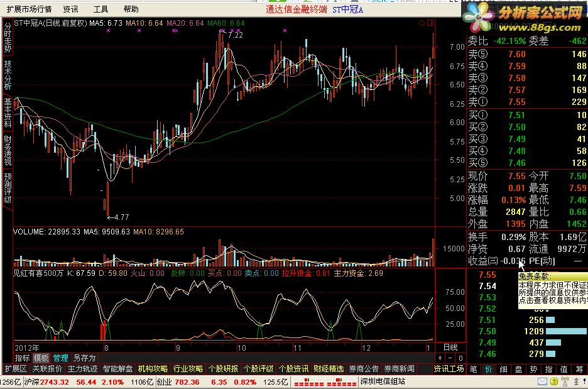Viewport: 588px width, 389px height.
Task: Open 个股研报 bottom tab
Action: tap(224, 369)
